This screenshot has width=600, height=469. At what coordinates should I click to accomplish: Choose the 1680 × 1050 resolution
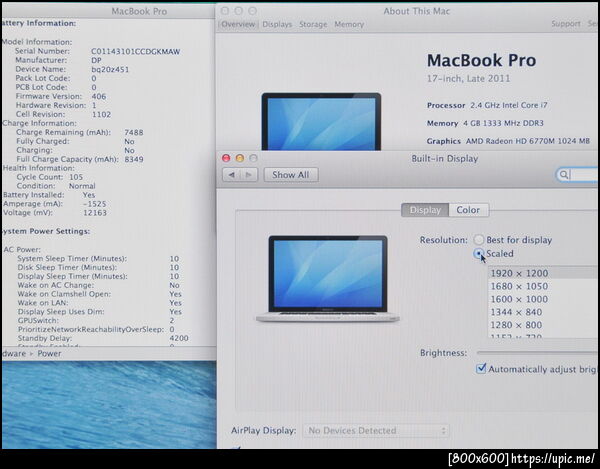pos(543,286)
